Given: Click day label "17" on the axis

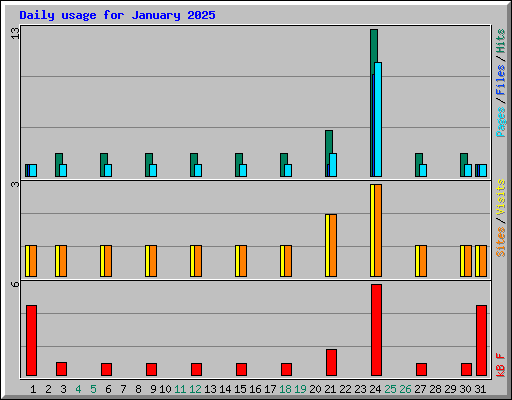Looking at the screenshot, I should pos(270,389).
